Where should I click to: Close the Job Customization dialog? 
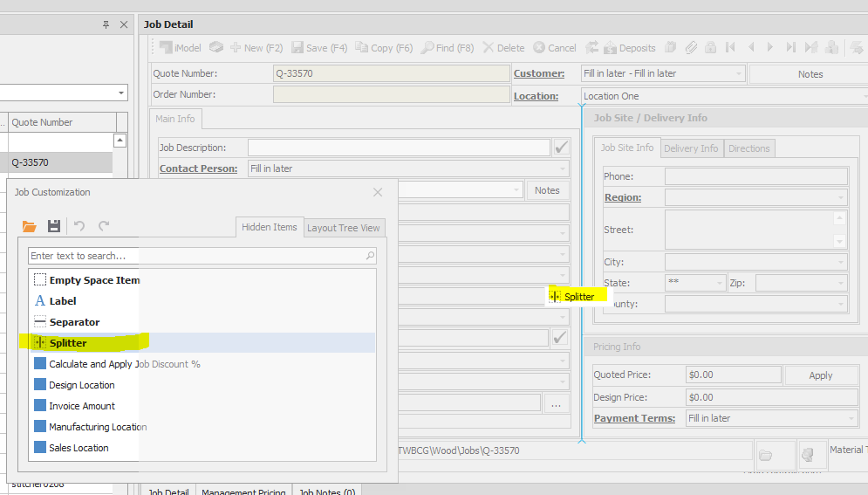click(378, 192)
